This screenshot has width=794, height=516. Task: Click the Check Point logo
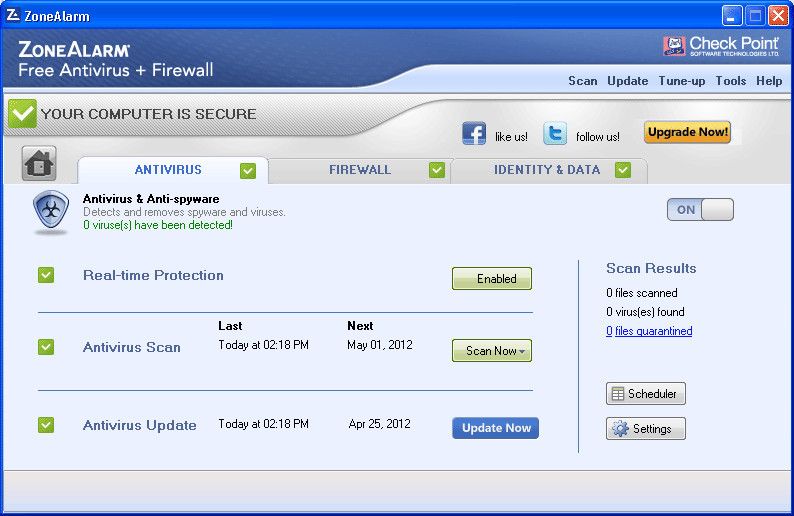(721, 46)
